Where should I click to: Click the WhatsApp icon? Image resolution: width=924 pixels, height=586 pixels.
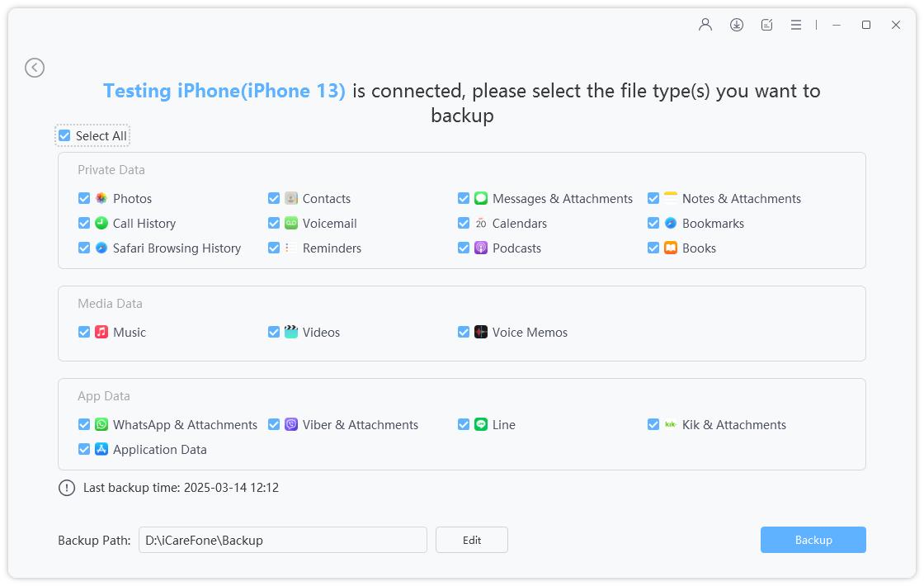101,424
